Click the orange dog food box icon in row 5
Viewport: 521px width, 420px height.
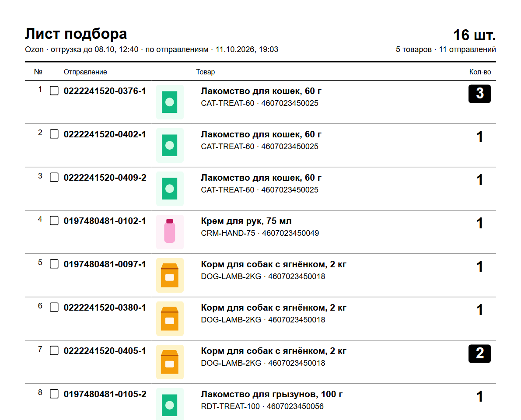click(x=170, y=276)
